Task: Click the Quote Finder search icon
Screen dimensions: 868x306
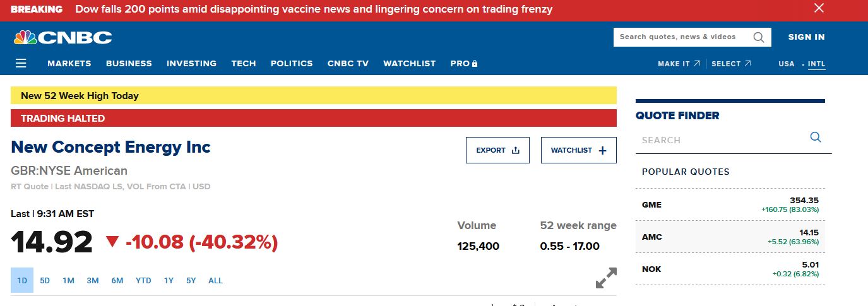Action: (815, 138)
